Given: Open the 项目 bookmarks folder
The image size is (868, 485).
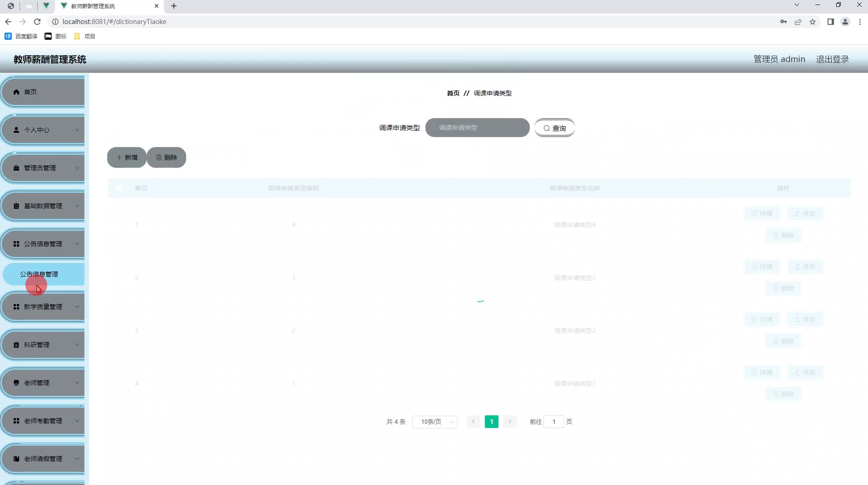Looking at the screenshot, I should 85,36.
